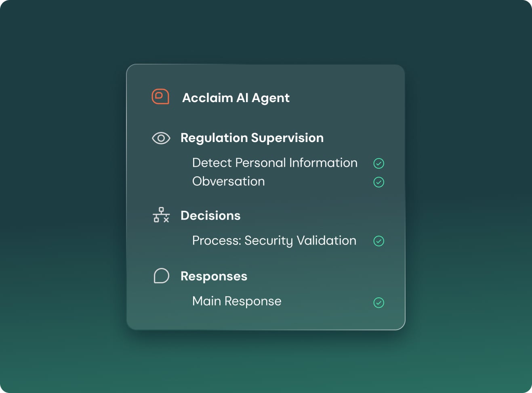The width and height of the screenshot is (532, 393).
Task: Click the eye icon beside Regulation Supervision
Action: point(161,138)
